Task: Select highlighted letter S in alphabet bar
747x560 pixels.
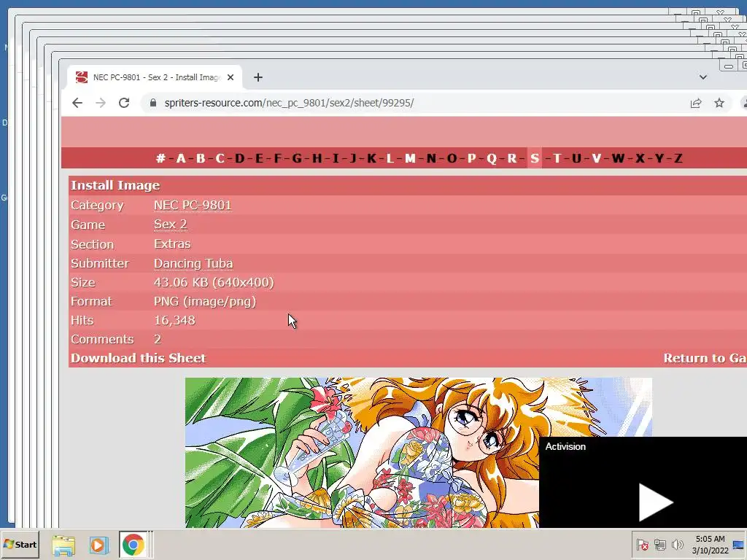Action: 535,158
